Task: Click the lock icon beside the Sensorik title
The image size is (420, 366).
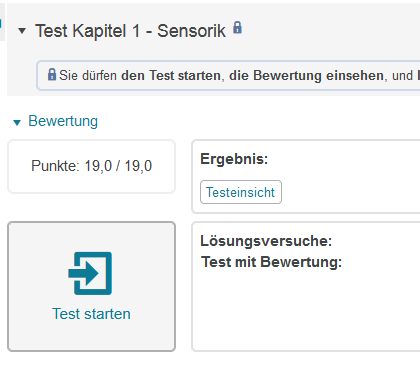Action: tap(237, 27)
